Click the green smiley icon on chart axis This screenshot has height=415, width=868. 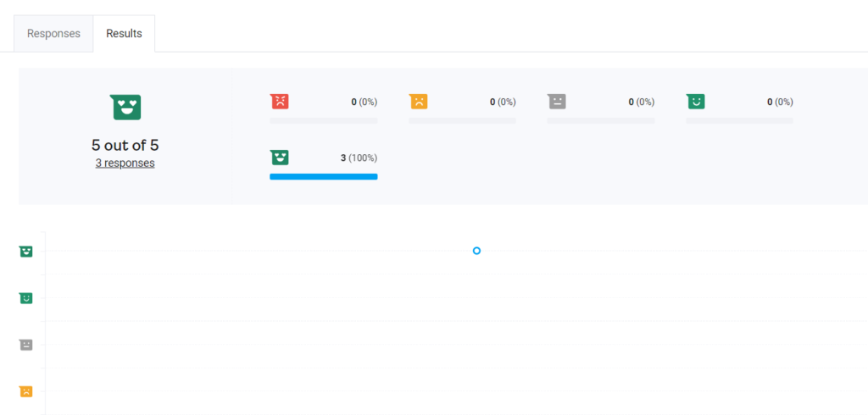click(x=26, y=298)
